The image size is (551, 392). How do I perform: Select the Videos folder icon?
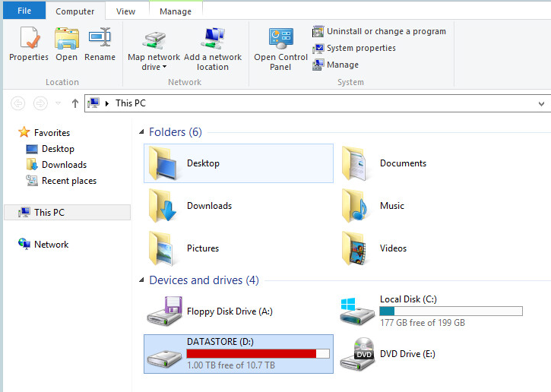coord(355,248)
